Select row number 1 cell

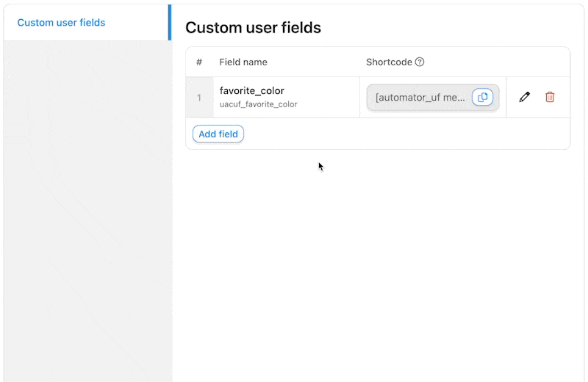click(199, 97)
